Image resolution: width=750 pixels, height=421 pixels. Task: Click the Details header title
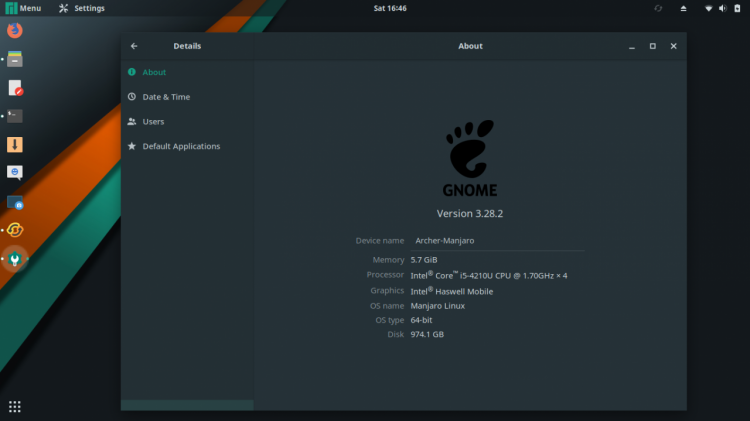point(187,46)
